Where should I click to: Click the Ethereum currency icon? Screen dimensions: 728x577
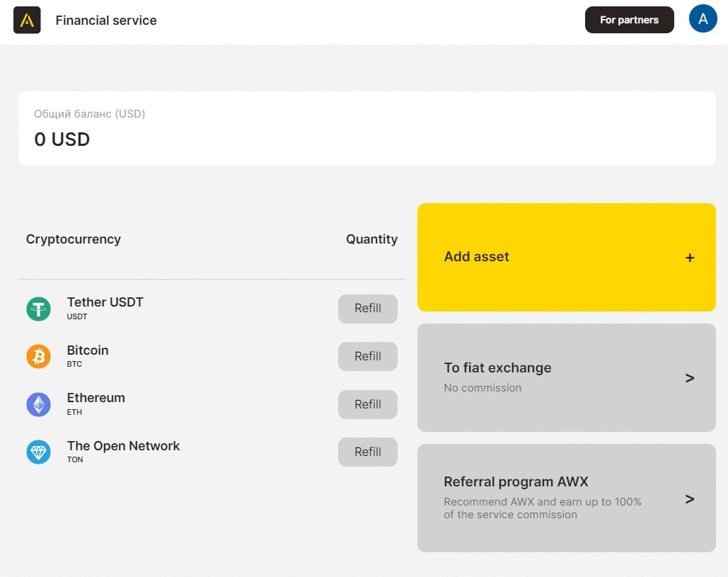coord(38,404)
